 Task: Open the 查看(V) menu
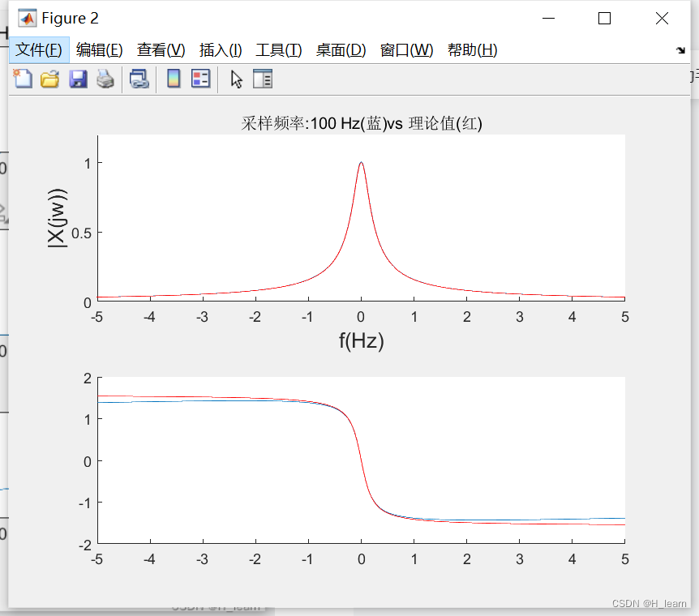(161, 50)
